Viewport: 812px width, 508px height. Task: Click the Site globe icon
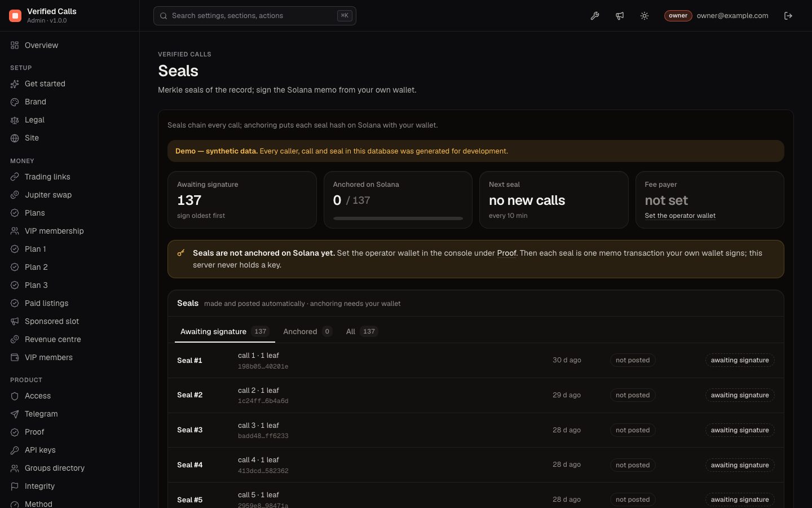click(15, 138)
